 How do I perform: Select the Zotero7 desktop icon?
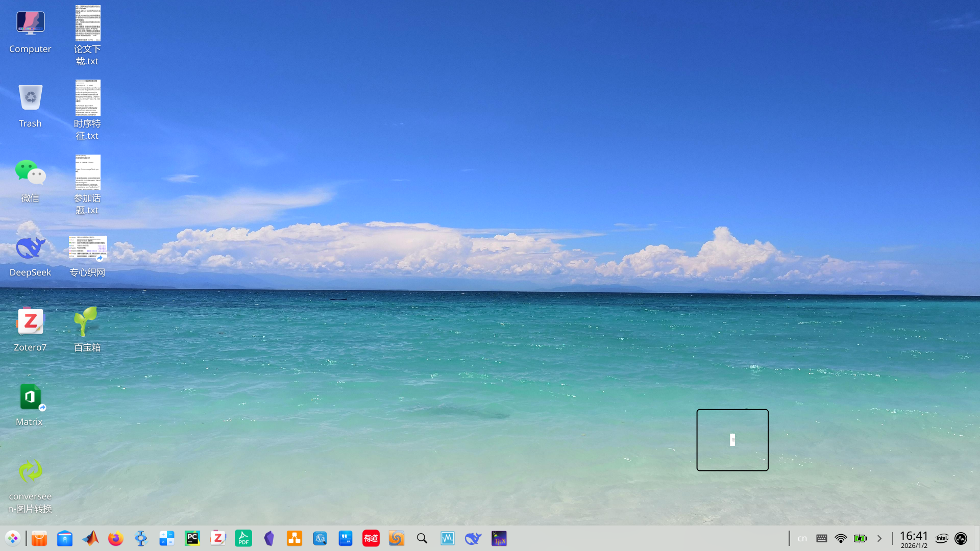point(30,330)
